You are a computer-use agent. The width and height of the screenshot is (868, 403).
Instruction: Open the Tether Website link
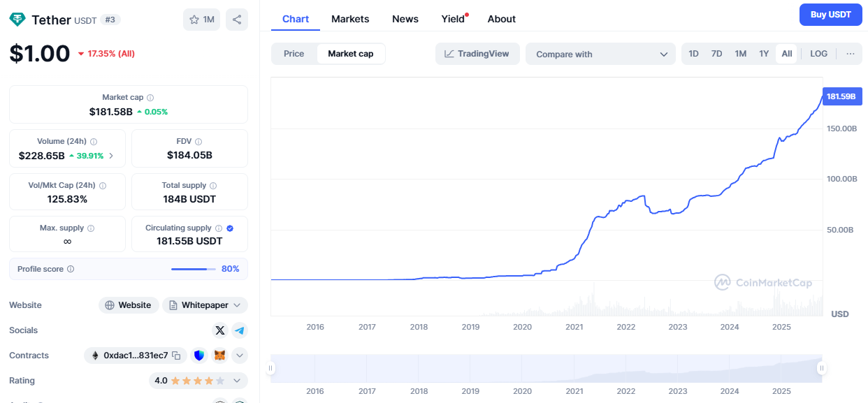(129, 305)
